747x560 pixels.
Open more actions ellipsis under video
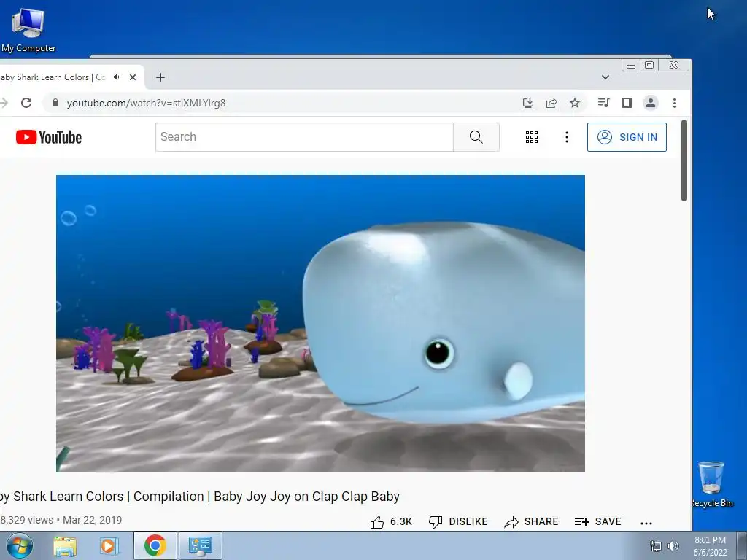click(646, 523)
